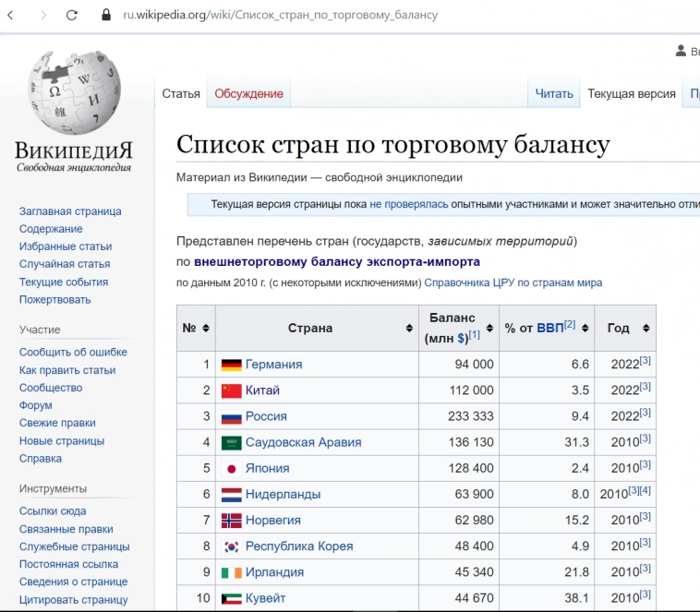Switch to the Читать tab
Viewport: 700px width, 612px height.
[554, 94]
